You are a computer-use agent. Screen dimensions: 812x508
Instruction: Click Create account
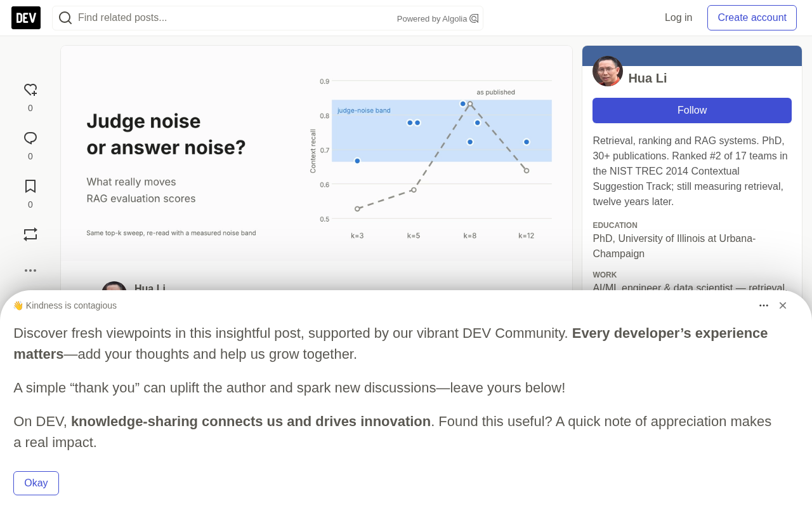coord(752,18)
